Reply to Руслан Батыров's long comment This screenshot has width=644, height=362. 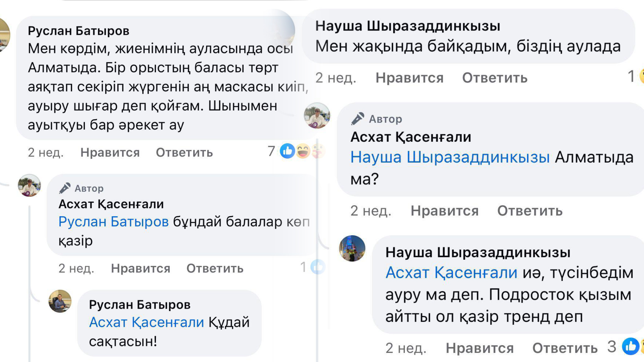coord(184,153)
